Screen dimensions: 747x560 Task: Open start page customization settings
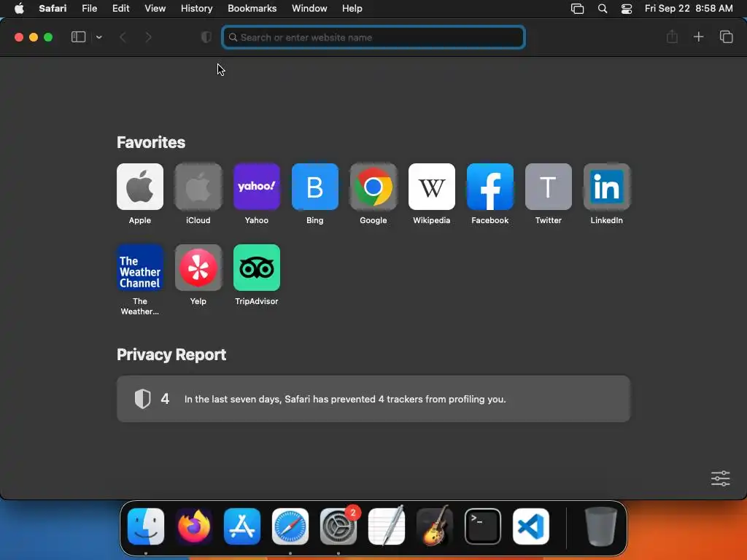click(720, 478)
